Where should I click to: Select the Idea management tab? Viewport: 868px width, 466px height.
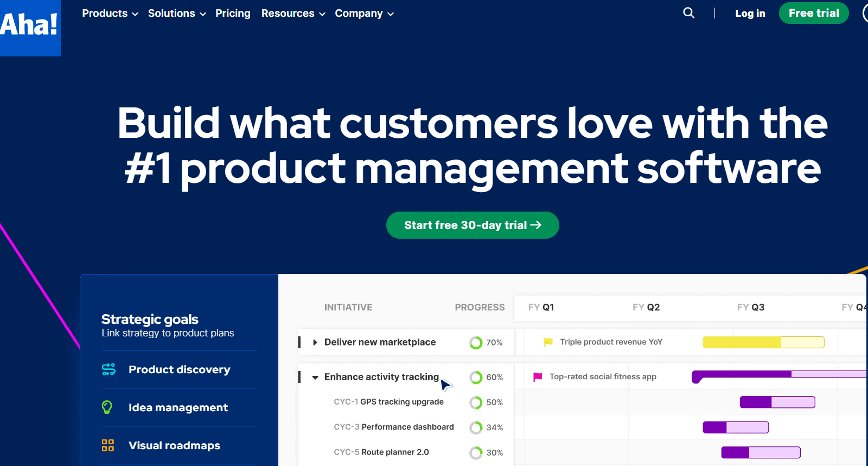(179, 407)
